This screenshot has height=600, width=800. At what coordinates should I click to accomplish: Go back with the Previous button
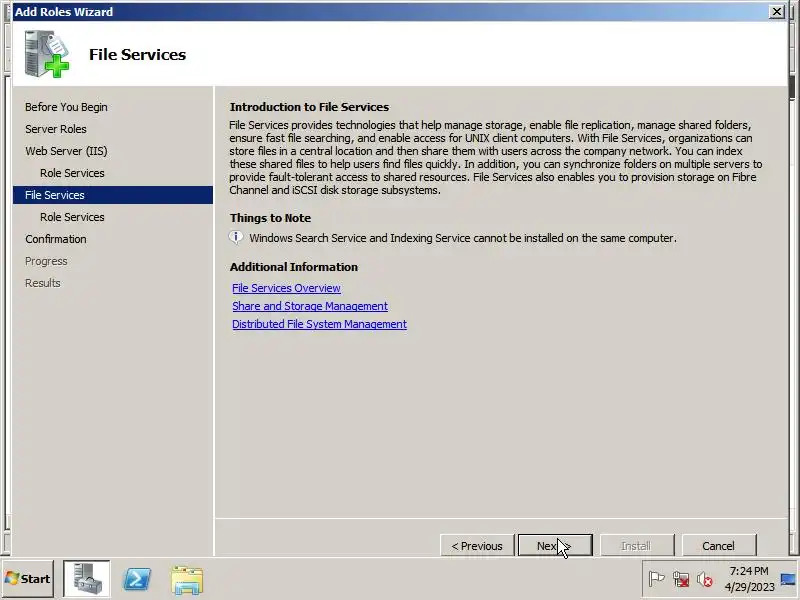(x=477, y=545)
